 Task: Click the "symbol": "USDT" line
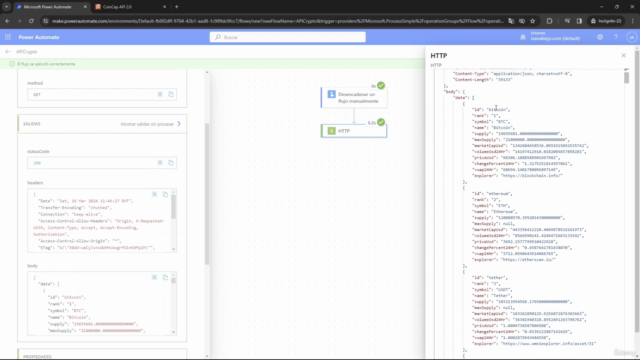[x=492, y=289]
